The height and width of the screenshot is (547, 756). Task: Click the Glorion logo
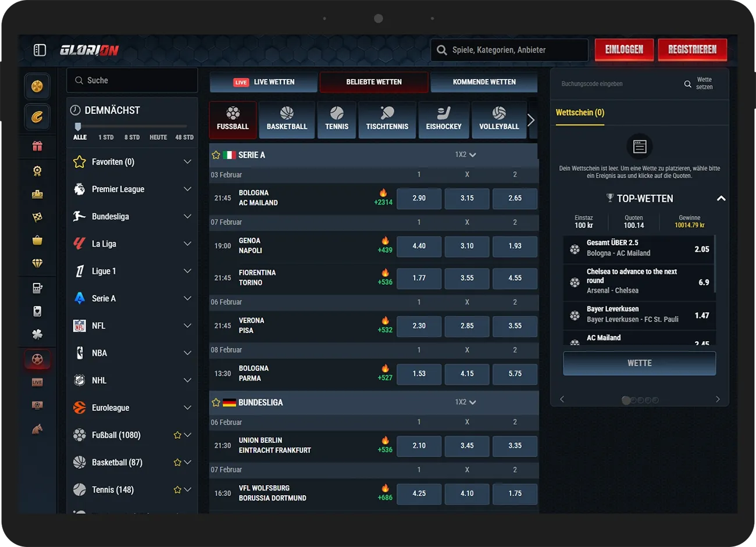click(90, 51)
